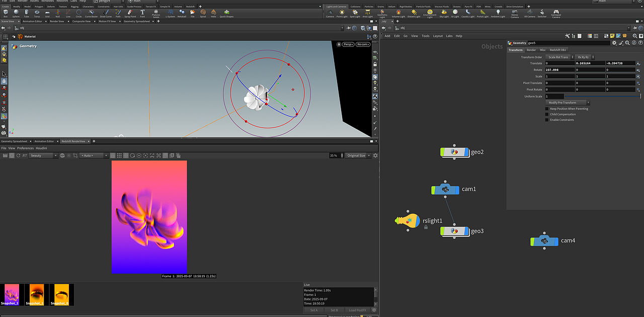Add a Portal Light
The image size is (644, 317).
coord(482,13)
